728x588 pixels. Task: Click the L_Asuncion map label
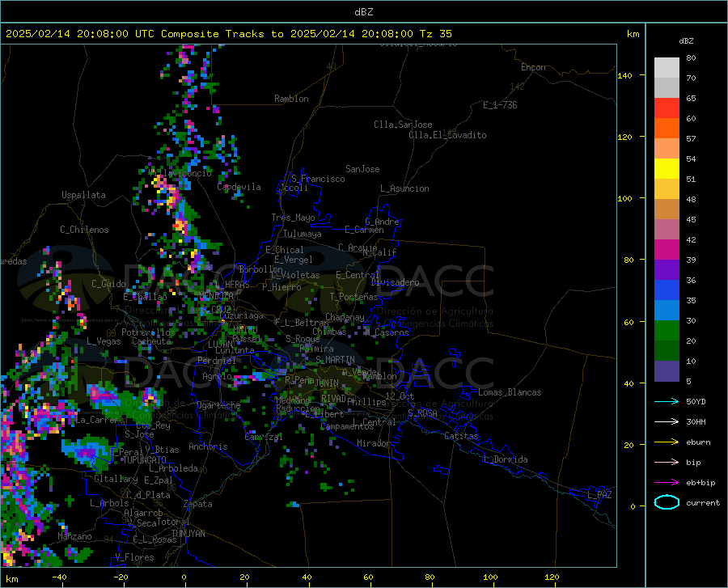[404, 188]
